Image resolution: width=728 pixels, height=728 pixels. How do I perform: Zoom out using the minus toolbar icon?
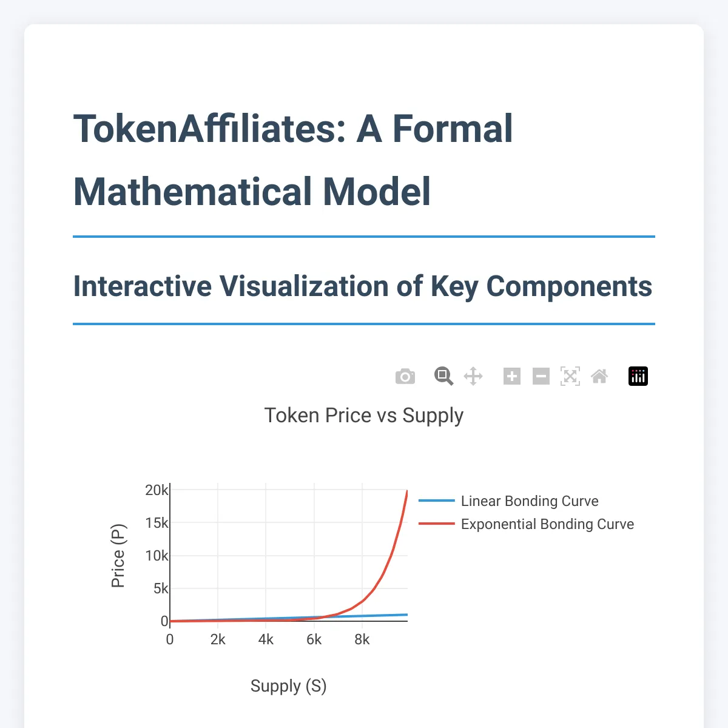[x=541, y=376]
